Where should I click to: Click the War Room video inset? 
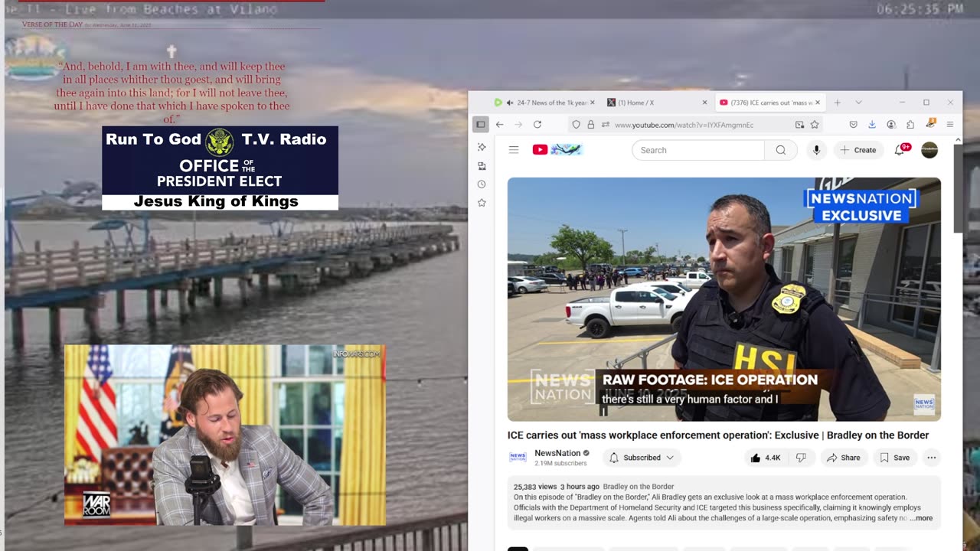click(x=224, y=435)
